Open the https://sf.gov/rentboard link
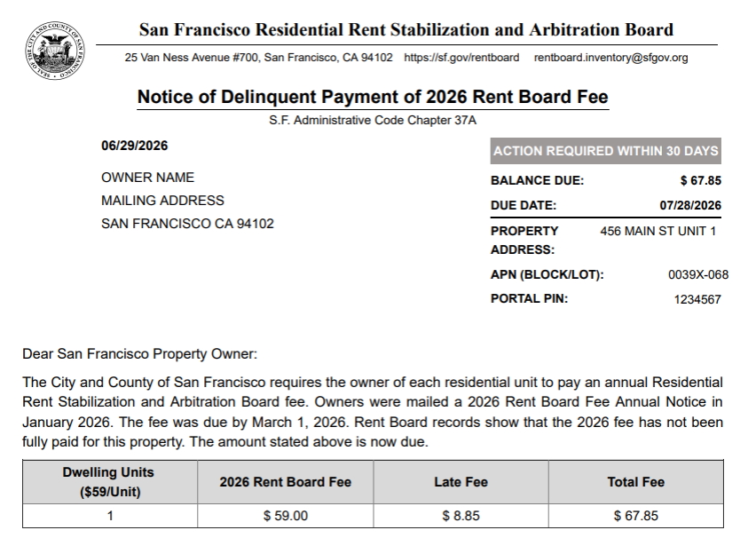 (x=461, y=58)
